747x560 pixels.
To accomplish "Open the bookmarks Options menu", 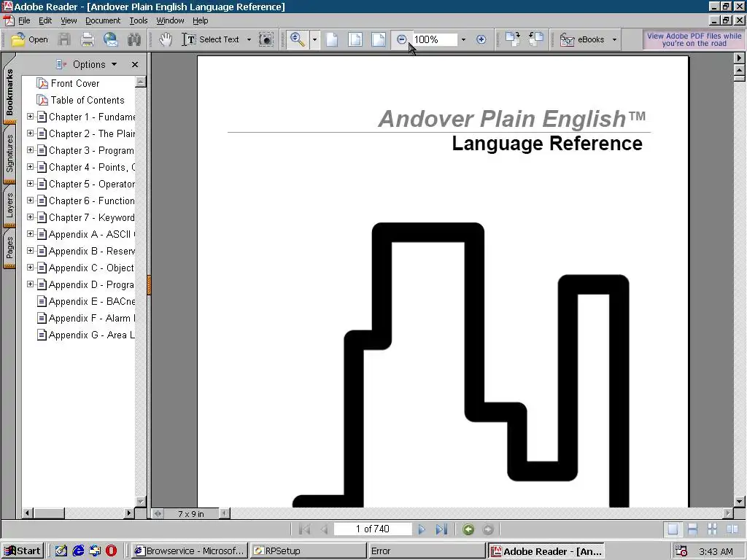I will click(x=86, y=64).
